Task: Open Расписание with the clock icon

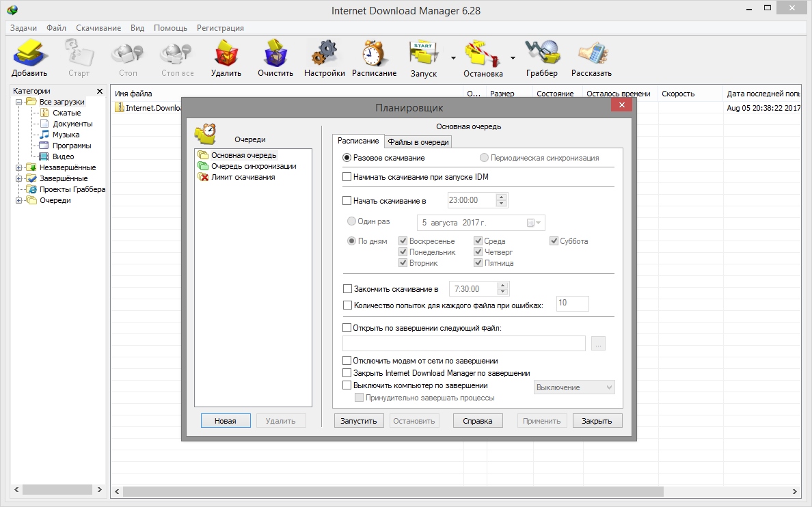Action: click(x=374, y=53)
